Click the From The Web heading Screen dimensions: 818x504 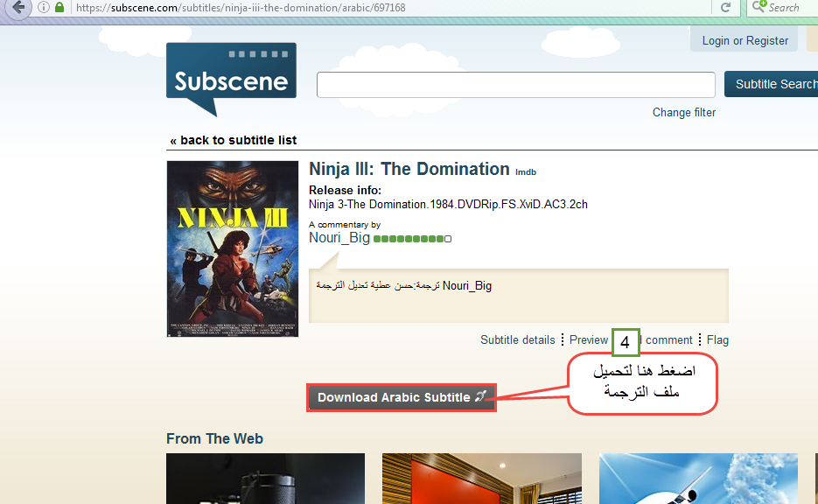click(214, 438)
